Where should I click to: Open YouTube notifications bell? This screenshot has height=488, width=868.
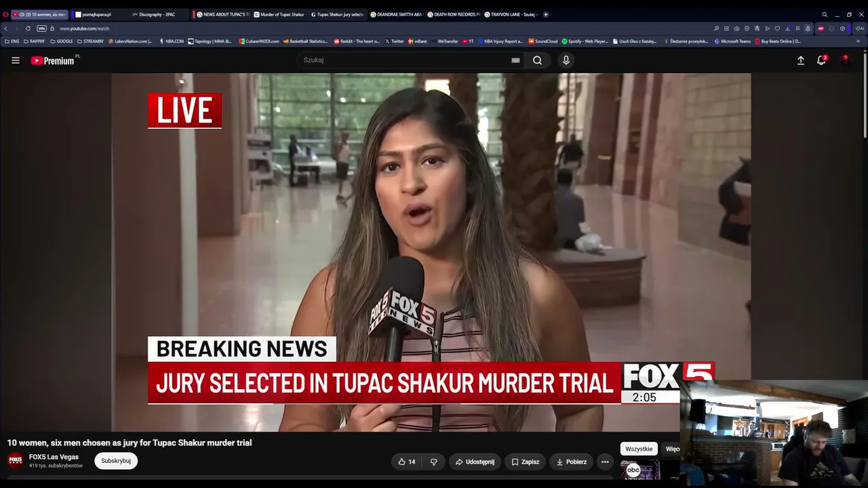tap(821, 60)
